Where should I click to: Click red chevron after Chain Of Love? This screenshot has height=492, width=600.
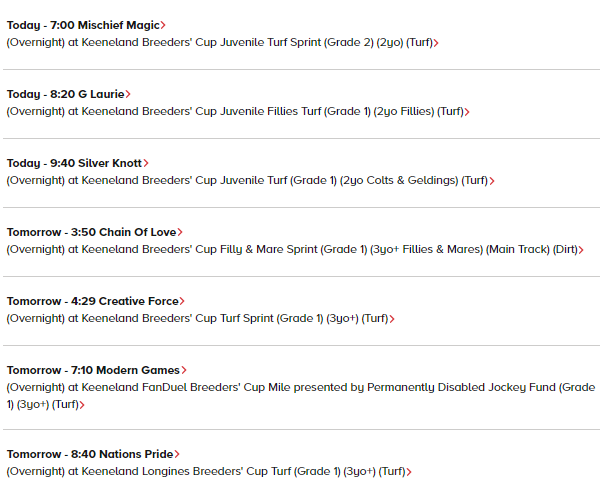point(180,232)
